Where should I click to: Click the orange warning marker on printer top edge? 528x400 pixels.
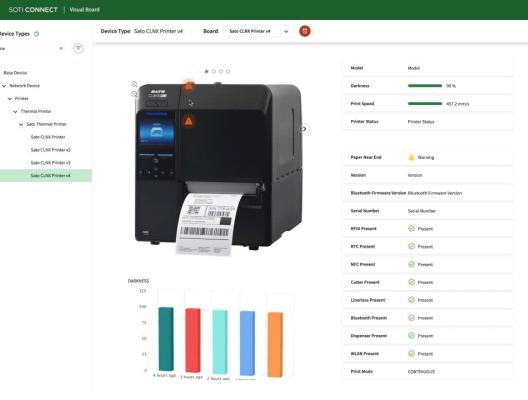[x=189, y=86]
